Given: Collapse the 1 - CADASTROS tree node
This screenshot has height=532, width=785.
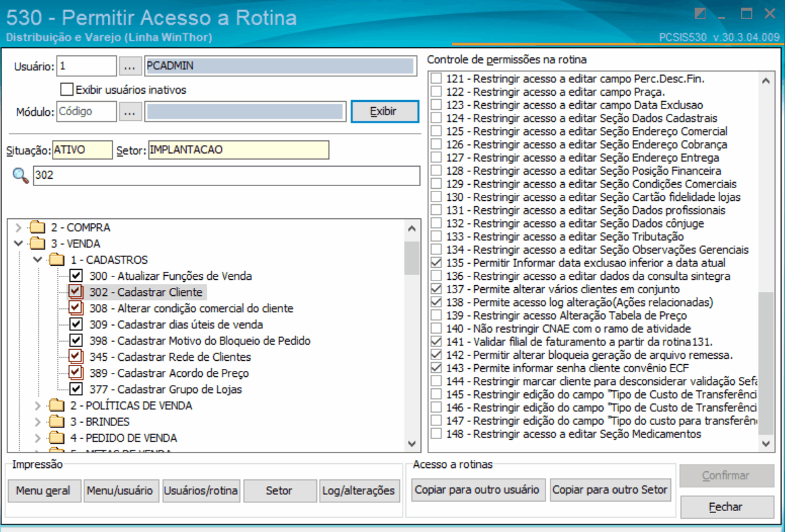Looking at the screenshot, I should pos(38,260).
